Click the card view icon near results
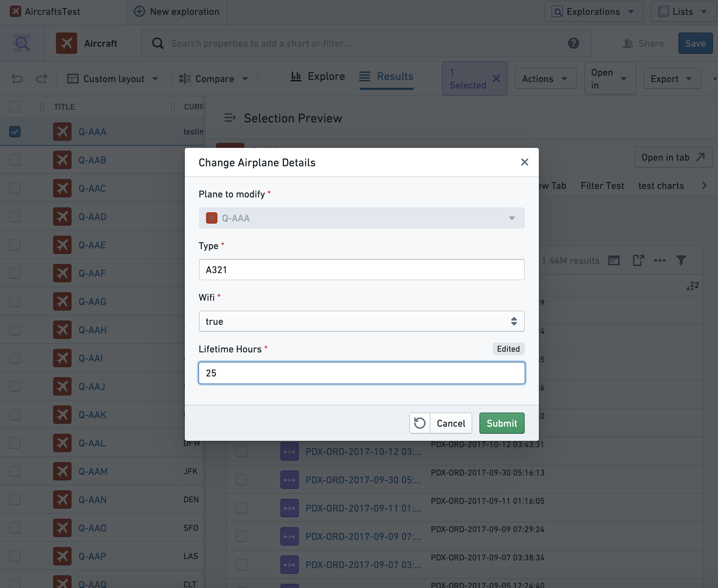 pyautogui.click(x=614, y=260)
